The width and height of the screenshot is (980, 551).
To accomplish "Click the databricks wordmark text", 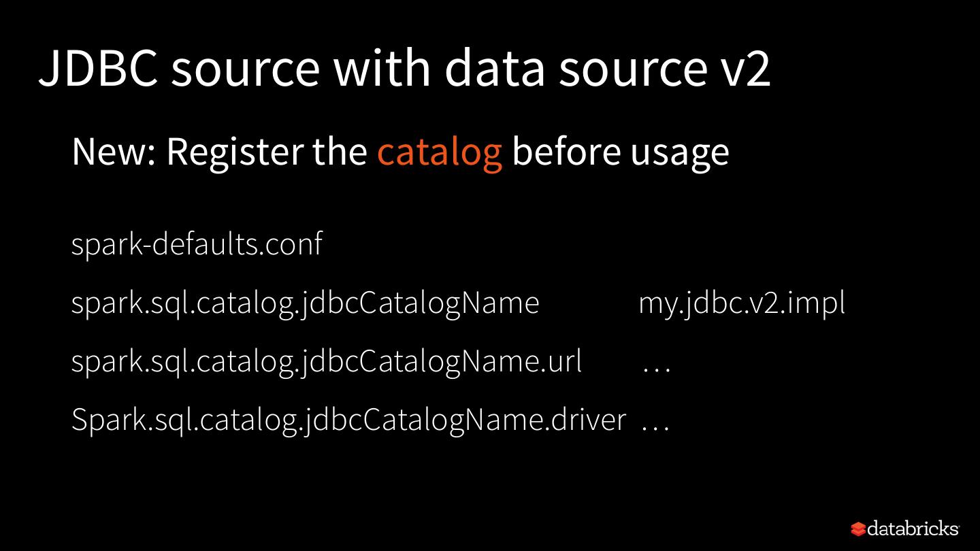I will pos(914,529).
